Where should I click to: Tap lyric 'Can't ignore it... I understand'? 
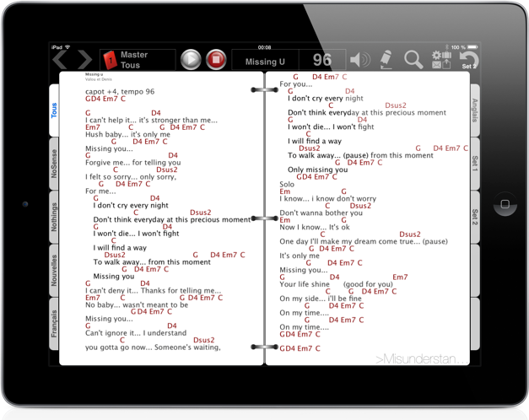click(x=136, y=333)
